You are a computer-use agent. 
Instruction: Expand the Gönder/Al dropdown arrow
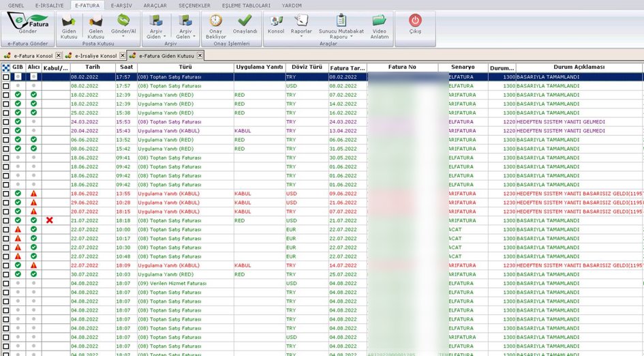pos(123,37)
